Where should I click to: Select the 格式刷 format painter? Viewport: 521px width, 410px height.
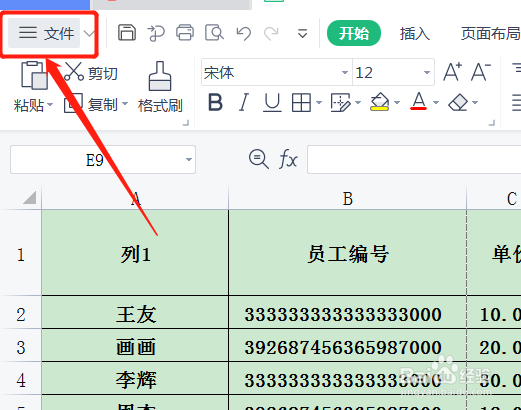pos(160,87)
